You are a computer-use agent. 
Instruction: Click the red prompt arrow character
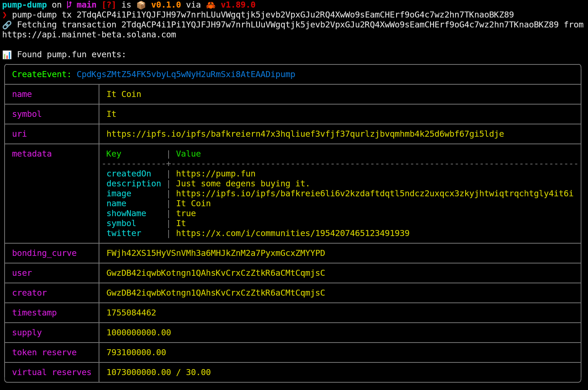[4, 15]
